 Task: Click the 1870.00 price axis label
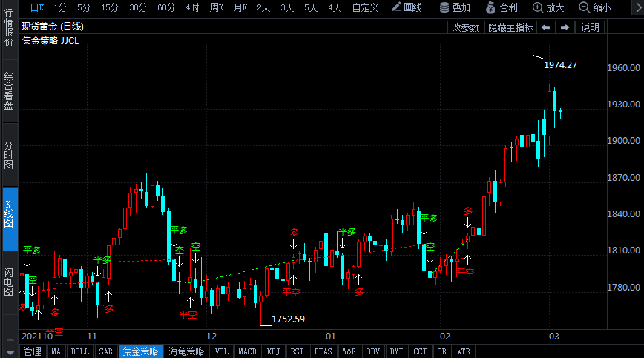click(x=623, y=178)
